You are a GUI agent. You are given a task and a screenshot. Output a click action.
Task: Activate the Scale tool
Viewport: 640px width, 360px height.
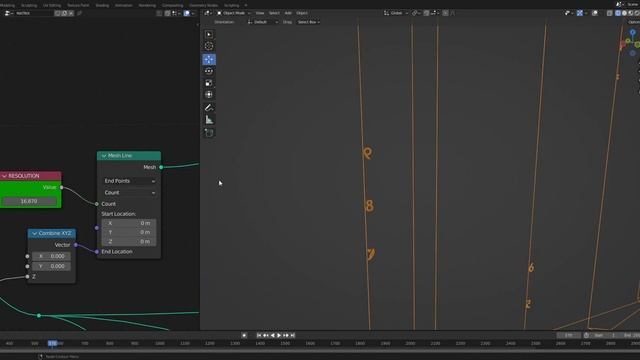click(x=209, y=83)
